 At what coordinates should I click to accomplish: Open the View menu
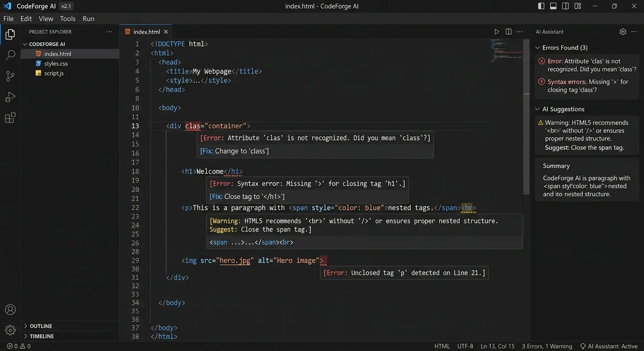[46, 19]
